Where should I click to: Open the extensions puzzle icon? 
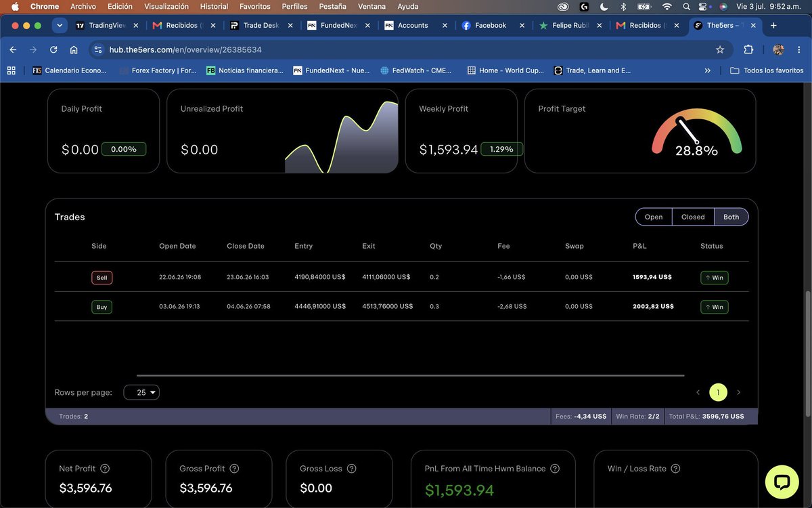coord(748,49)
